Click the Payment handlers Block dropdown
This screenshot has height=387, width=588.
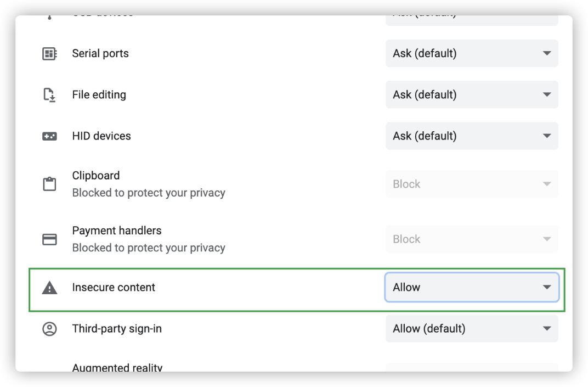(x=472, y=239)
